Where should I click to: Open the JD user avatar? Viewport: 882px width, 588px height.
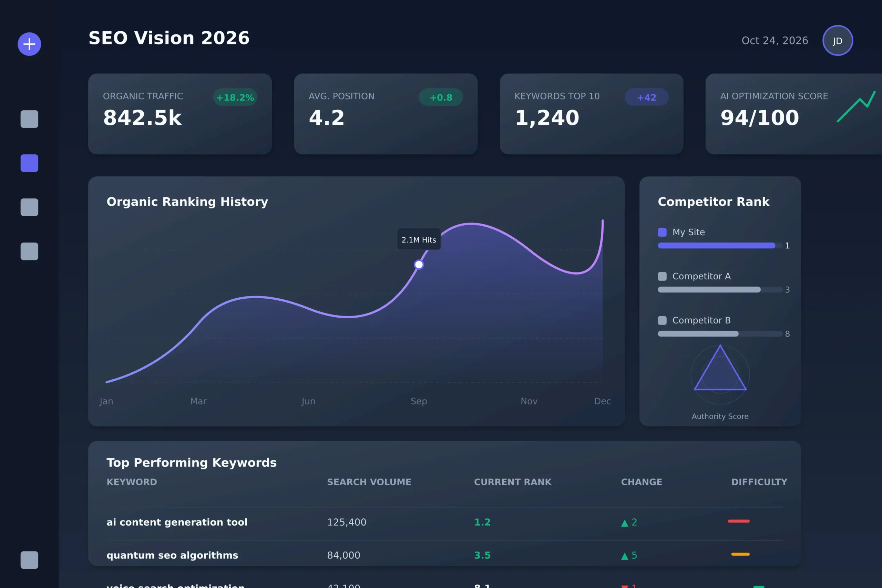tap(837, 41)
